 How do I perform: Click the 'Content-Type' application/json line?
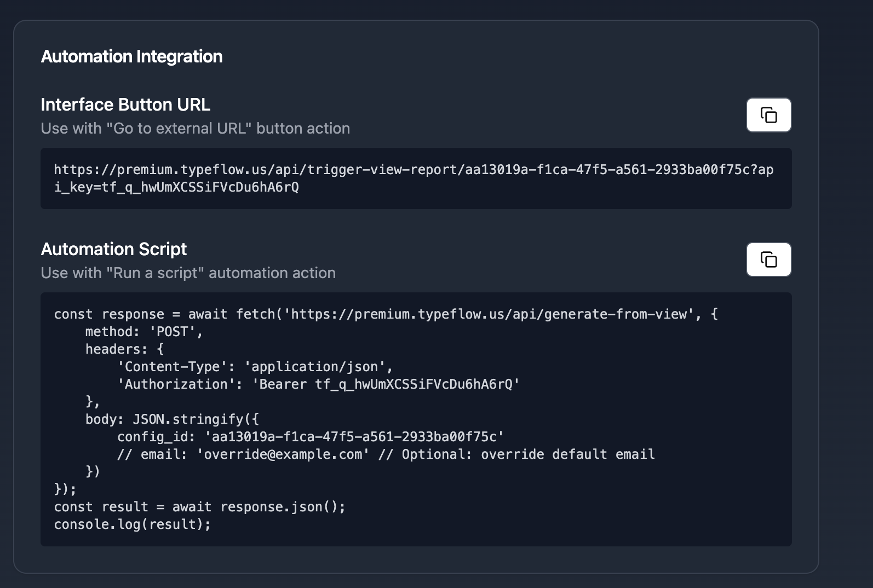pos(255,367)
